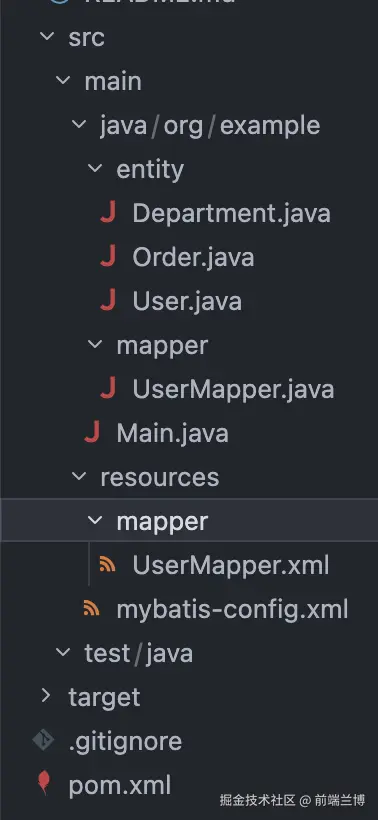Open Order.java file
Screen dimensions: 378x820
[x=193, y=257]
